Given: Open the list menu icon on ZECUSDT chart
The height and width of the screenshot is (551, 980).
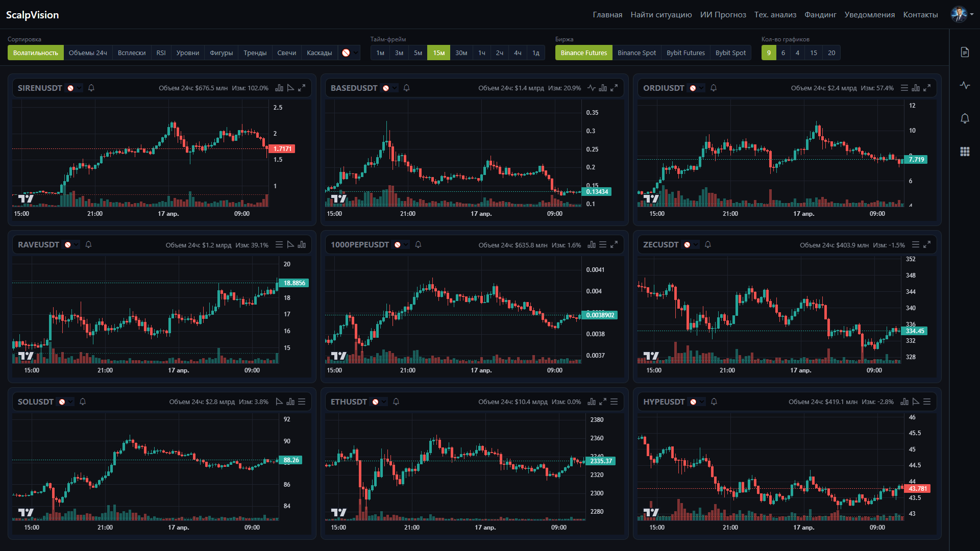Looking at the screenshot, I should 916,245.
